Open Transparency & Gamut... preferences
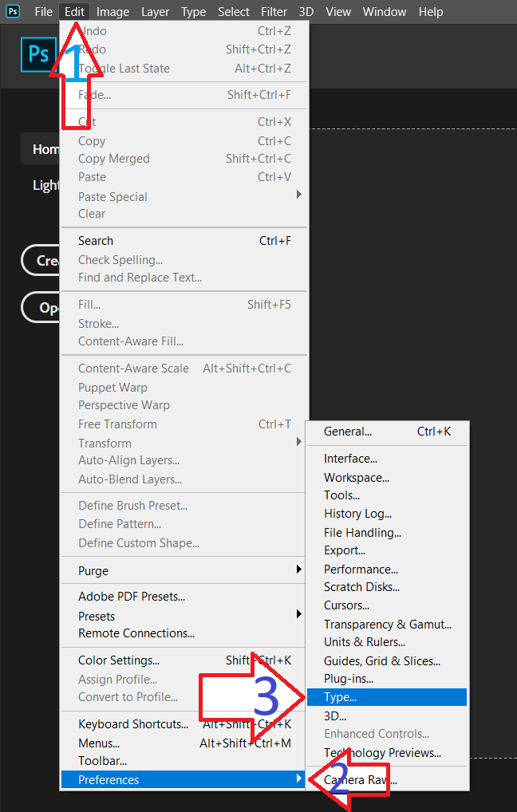This screenshot has width=517, height=812. pyautogui.click(x=387, y=624)
